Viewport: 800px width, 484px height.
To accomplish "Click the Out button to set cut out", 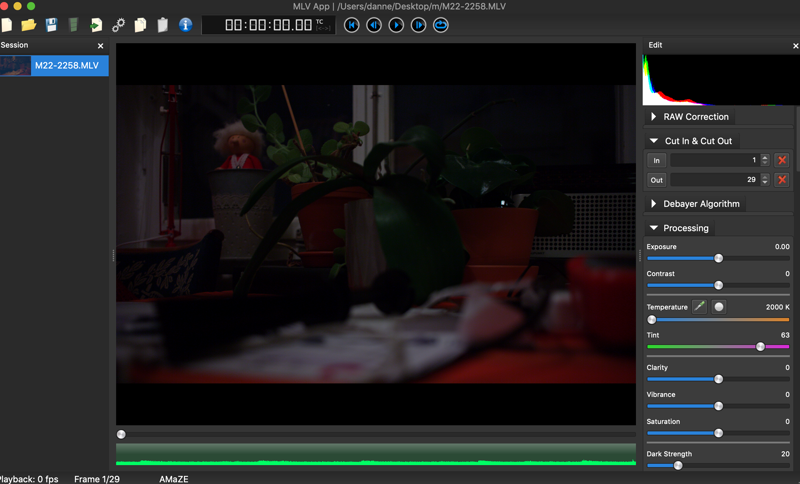I will (x=657, y=180).
